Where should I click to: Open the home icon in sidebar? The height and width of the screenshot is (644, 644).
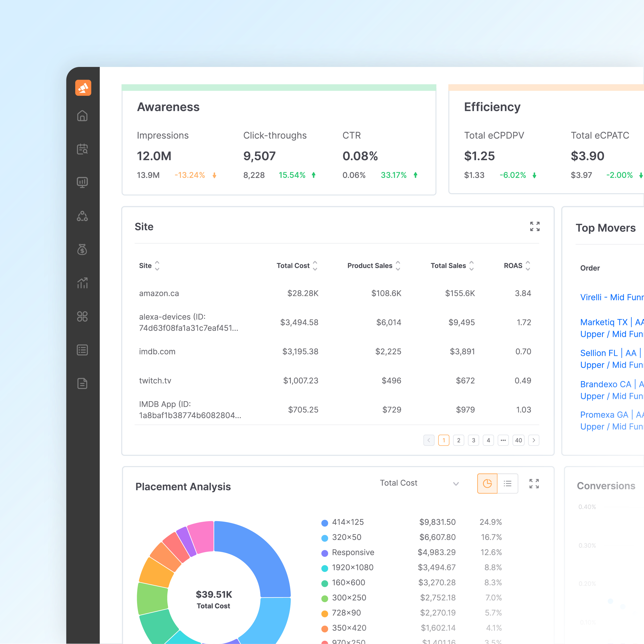82,116
